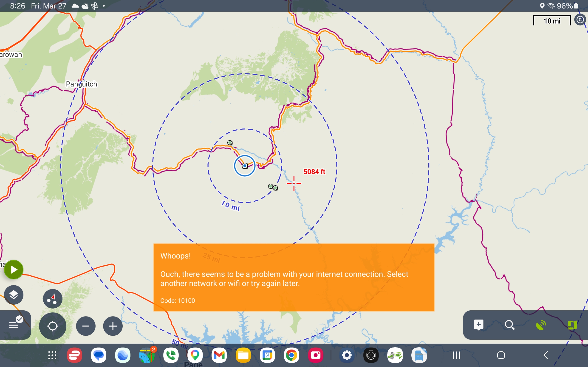Toggle the green GPS satellite icon
Screen dimensions: 588x367
(541, 325)
